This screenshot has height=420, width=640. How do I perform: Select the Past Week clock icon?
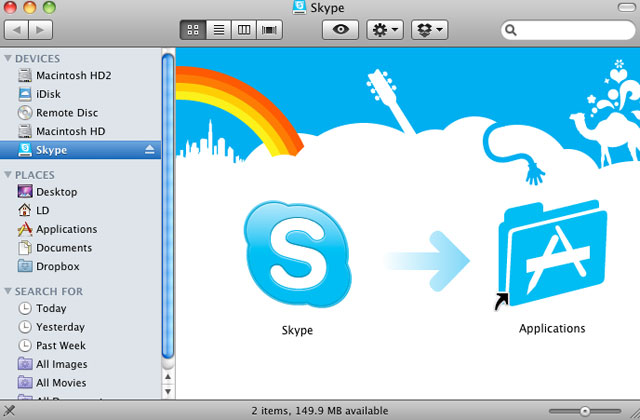point(25,345)
